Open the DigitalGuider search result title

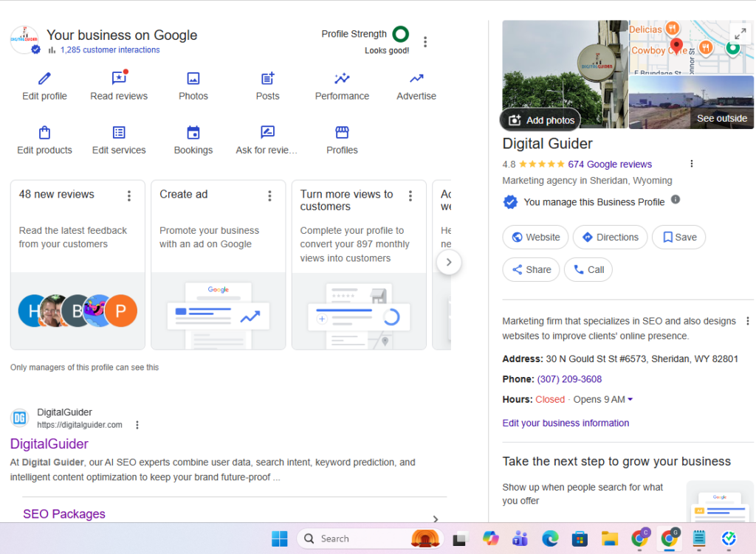tap(49, 443)
